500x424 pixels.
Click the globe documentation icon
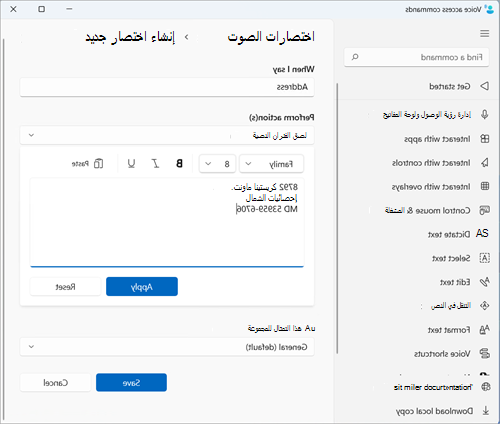pos(486,387)
